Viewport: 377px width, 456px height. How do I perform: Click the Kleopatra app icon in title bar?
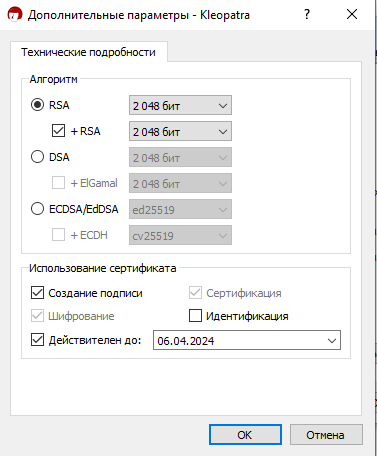(x=15, y=15)
